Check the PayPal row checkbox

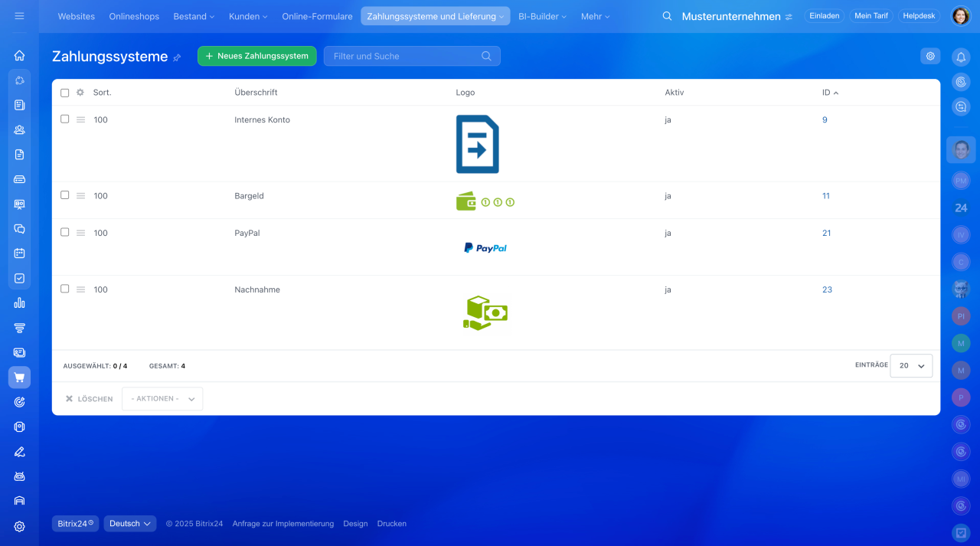click(x=65, y=232)
